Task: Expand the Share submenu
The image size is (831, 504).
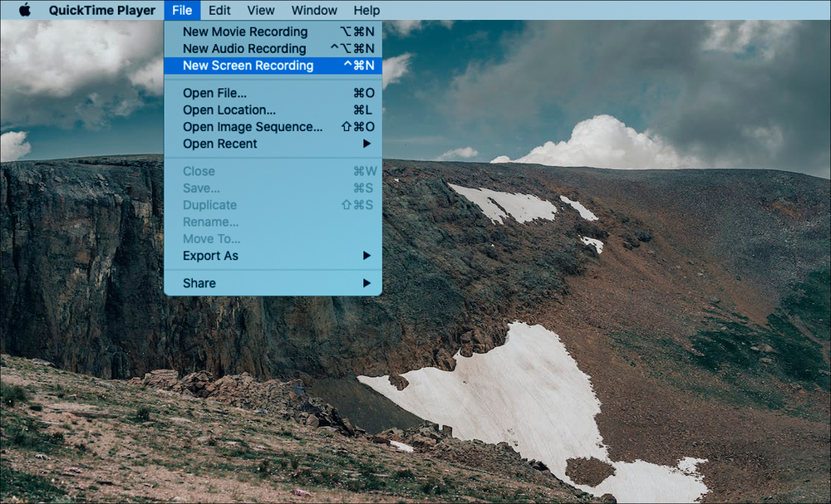Action: click(x=273, y=283)
